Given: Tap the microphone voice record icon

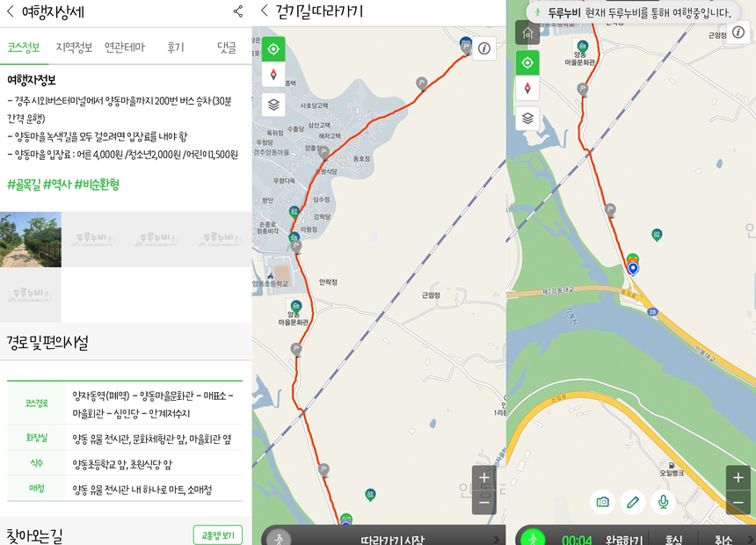Looking at the screenshot, I should 663,502.
